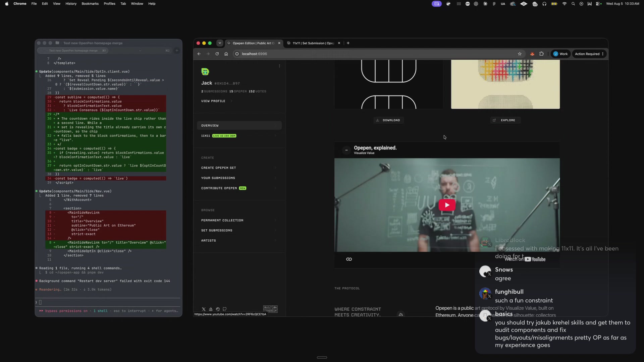Viewport: 644px width, 362px height.
Task: Switch to the 11x11 Set Submission tab
Action: pos(313,43)
